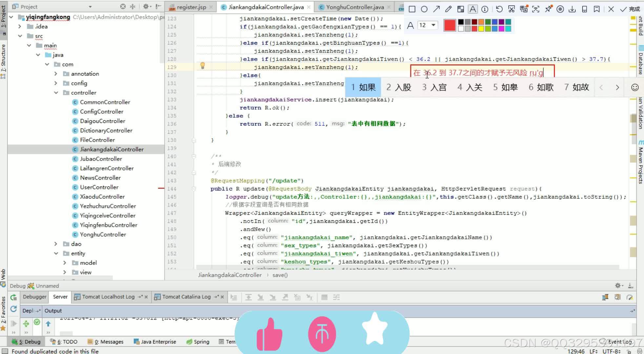
Task: Pick the yellow color swatch
Action: [481, 29]
